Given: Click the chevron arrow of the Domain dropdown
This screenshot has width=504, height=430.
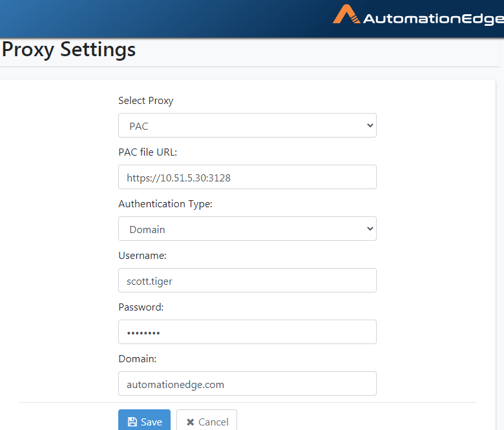Looking at the screenshot, I should pos(370,229).
